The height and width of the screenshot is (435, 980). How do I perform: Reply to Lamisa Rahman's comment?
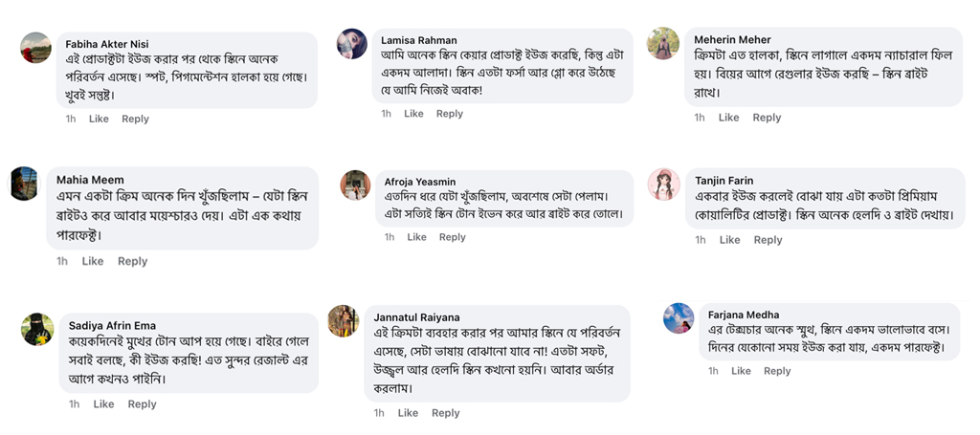pos(449,114)
